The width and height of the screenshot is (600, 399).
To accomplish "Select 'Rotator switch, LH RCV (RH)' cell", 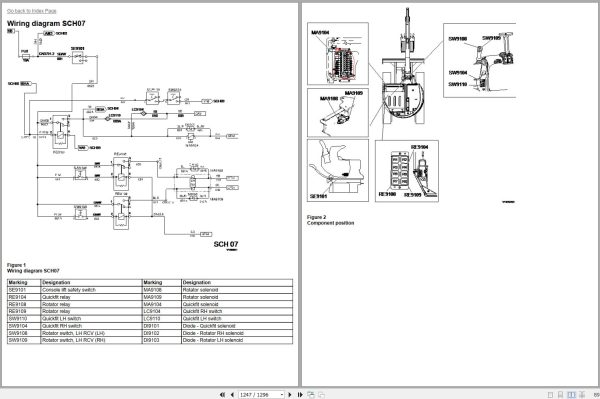I will pyautogui.click(x=91, y=340).
